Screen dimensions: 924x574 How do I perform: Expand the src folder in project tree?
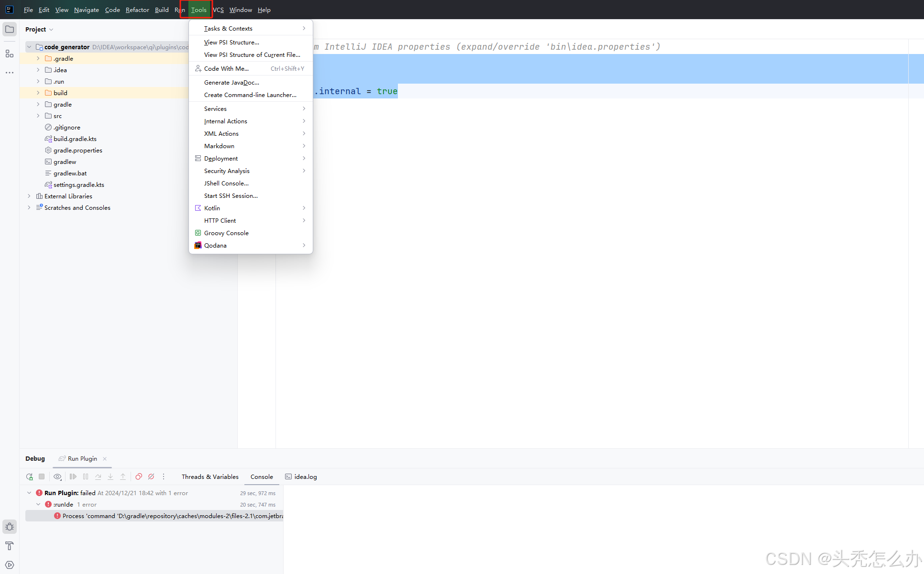tap(38, 116)
